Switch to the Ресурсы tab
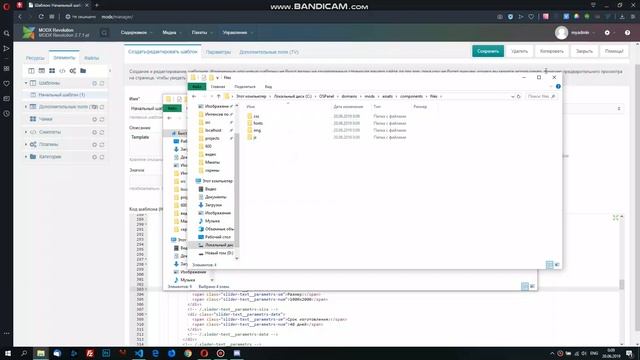This screenshot has height=360, width=640. click(x=35, y=58)
